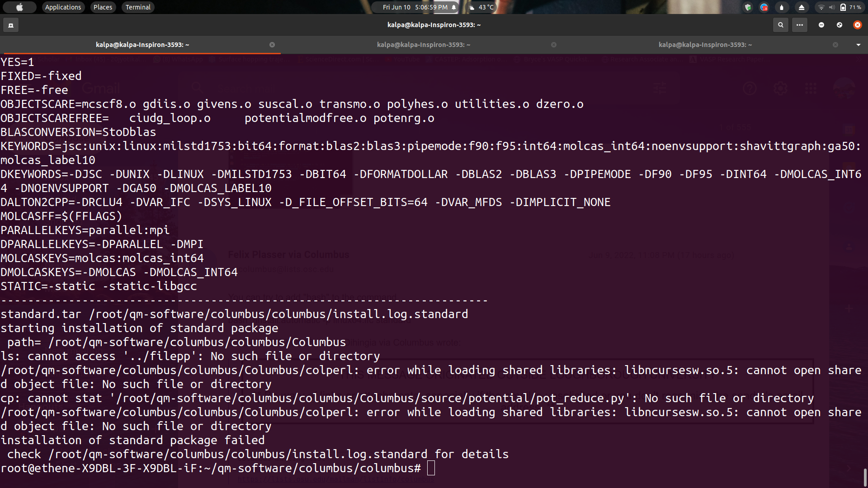Click the cursor at the root shell prompt
This screenshot has width=868, height=488.
(x=431, y=468)
